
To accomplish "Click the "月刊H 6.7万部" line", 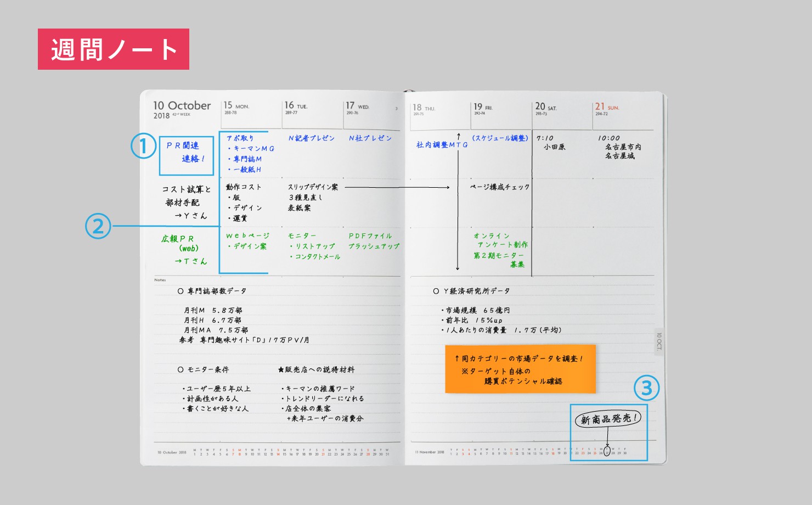I will click(212, 321).
